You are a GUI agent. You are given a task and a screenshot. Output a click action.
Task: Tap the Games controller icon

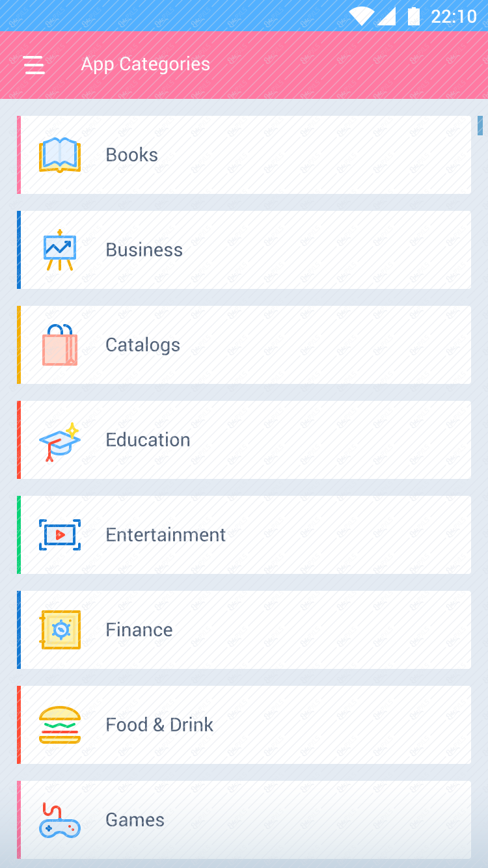click(x=60, y=821)
